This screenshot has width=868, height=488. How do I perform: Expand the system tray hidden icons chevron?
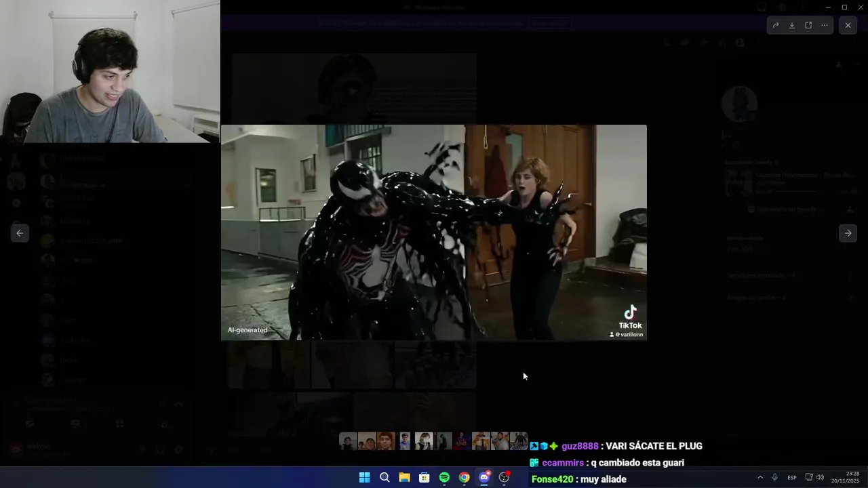[x=760, y=478]
